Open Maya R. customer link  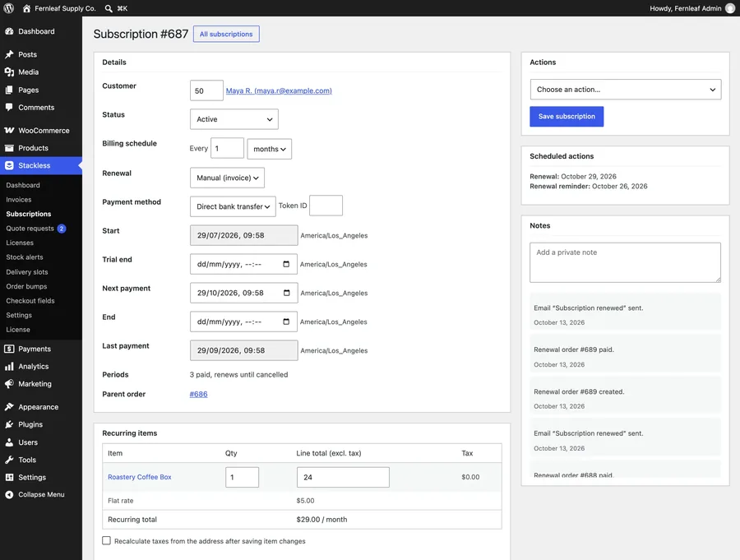(279, 90)
